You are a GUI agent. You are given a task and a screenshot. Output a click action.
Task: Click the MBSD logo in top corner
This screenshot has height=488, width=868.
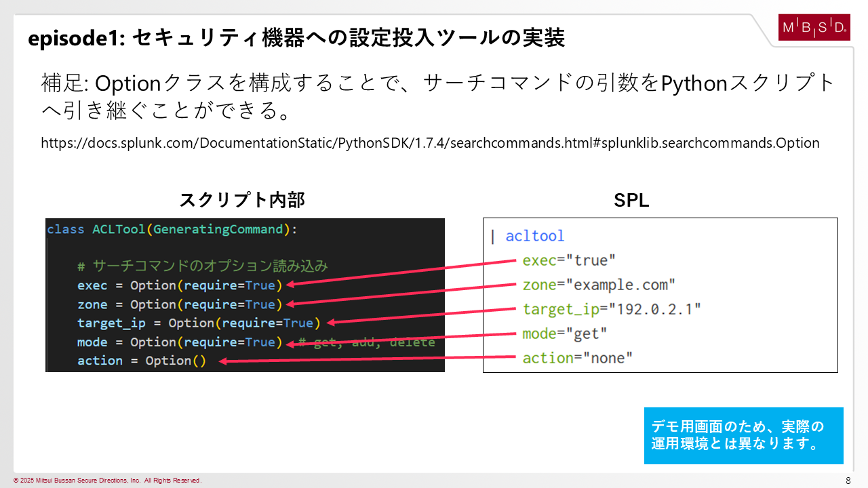(814, 27)
